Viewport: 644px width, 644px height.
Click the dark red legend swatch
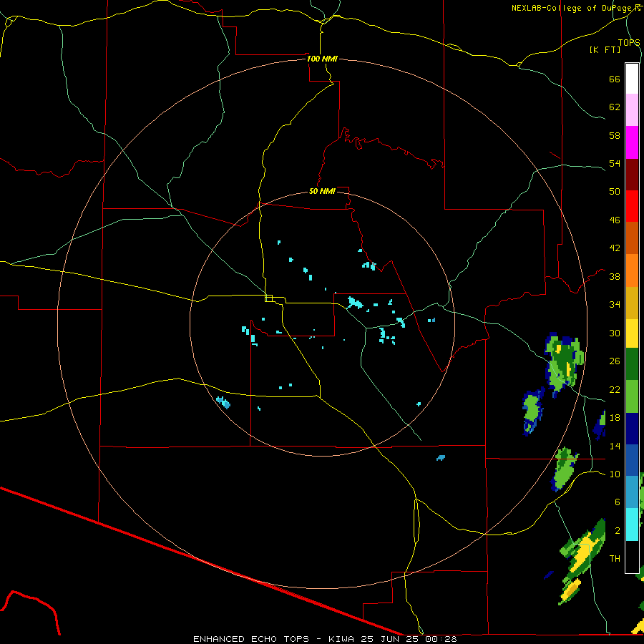coord(632,175)
